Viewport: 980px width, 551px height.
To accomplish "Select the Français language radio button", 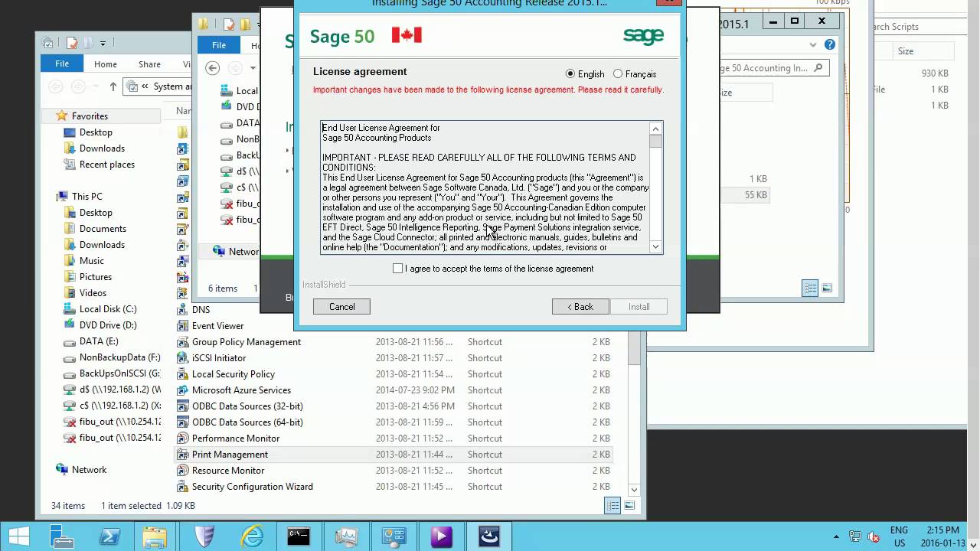I will (x=618, y=74).
